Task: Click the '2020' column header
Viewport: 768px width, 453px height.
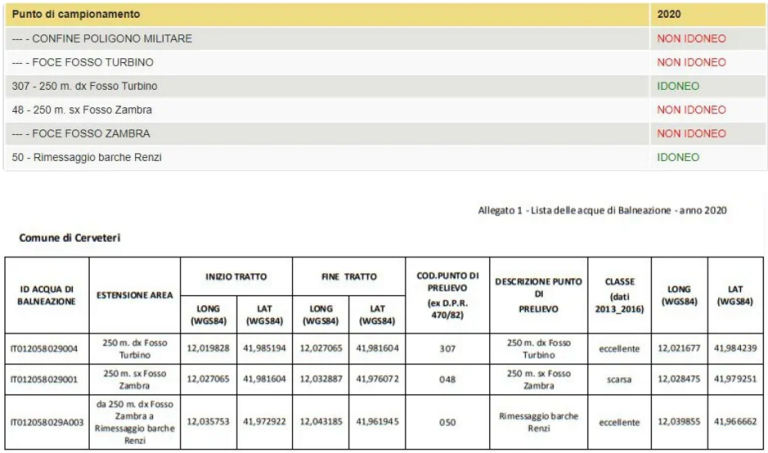Action: click(668, 15)
